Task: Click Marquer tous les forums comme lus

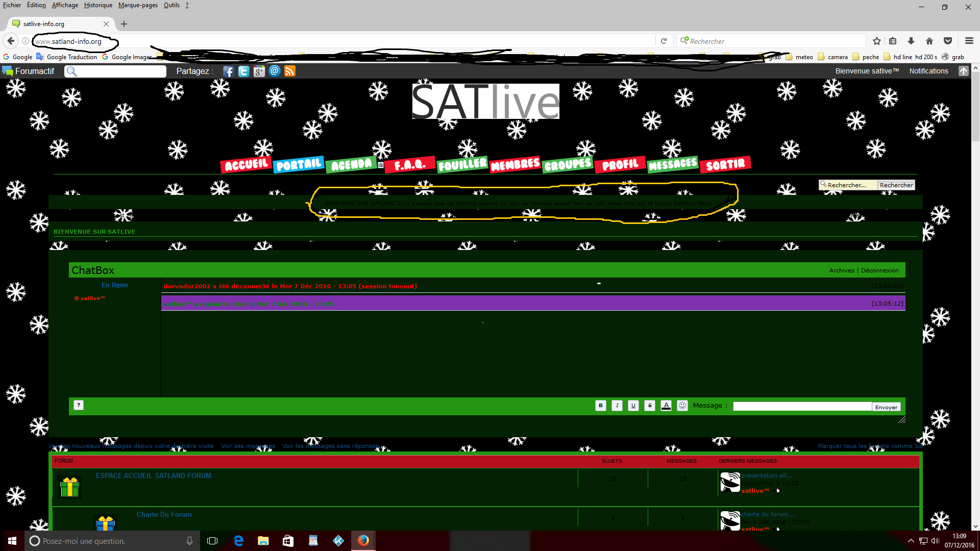Action: click(870, 446)
